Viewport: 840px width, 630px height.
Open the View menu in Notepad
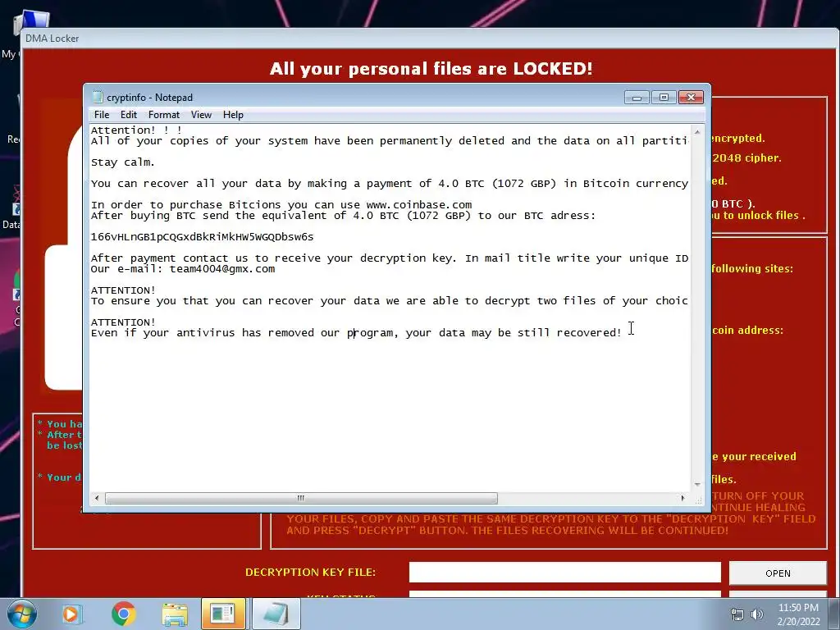coord(202,115)
